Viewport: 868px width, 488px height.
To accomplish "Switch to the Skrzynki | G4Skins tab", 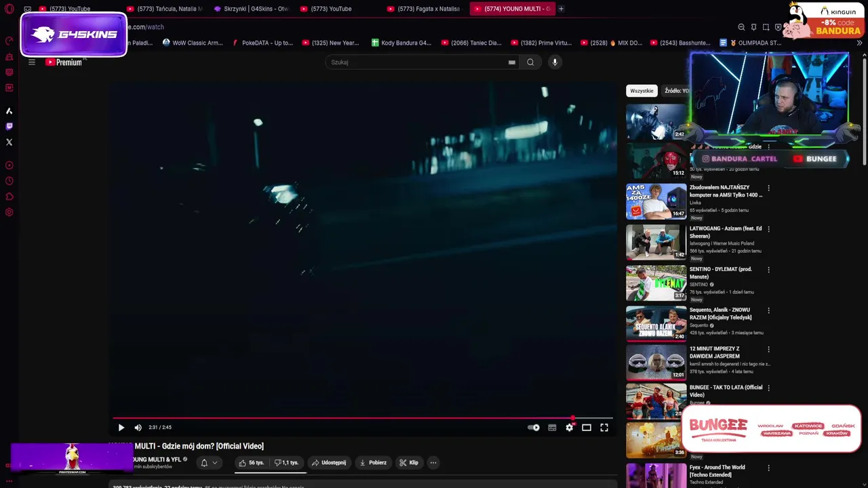I will [252, 9].
